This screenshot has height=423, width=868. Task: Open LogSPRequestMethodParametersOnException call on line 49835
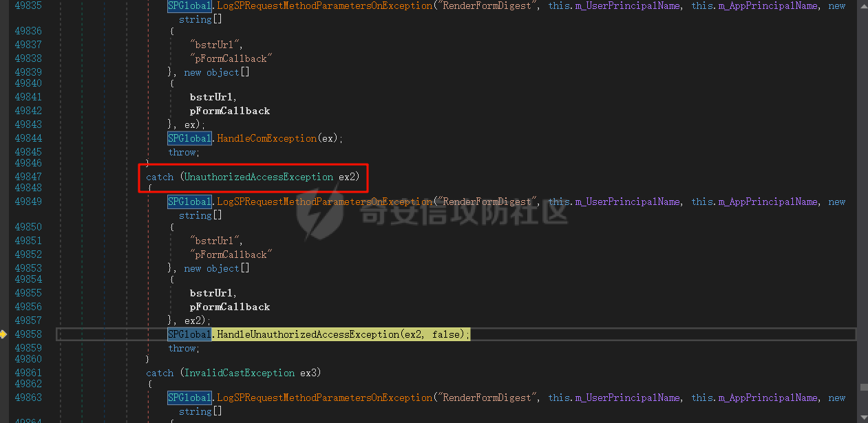pos(325,6)
